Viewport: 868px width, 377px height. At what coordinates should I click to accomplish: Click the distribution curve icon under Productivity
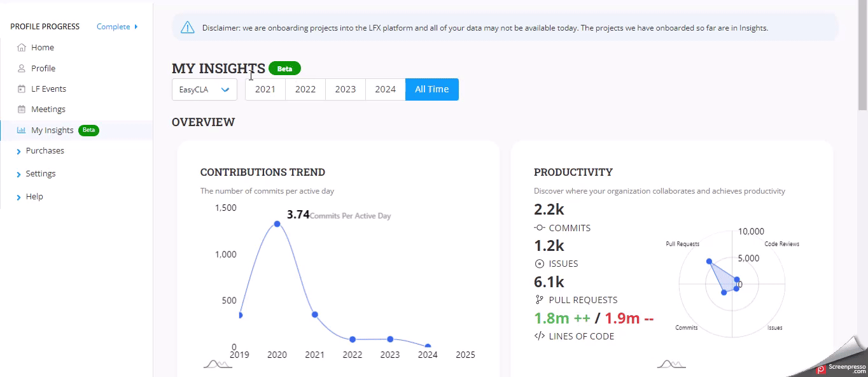[671, 364]
